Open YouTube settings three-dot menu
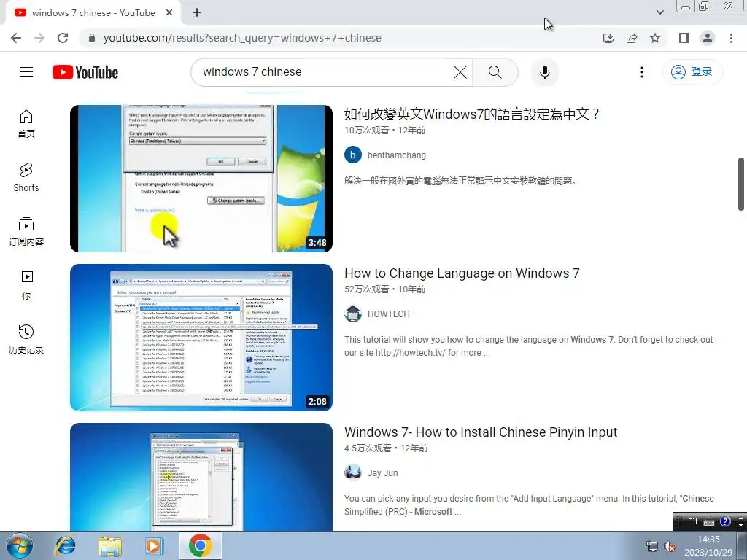This screenshot has width=747, height=560. pos(642,72)
